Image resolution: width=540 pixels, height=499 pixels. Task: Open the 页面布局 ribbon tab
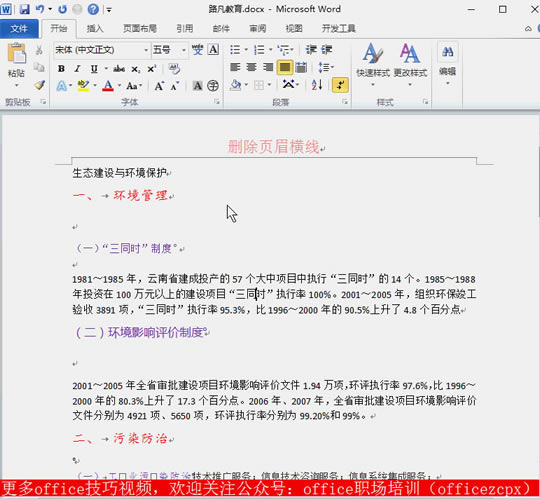coord(140,29)
